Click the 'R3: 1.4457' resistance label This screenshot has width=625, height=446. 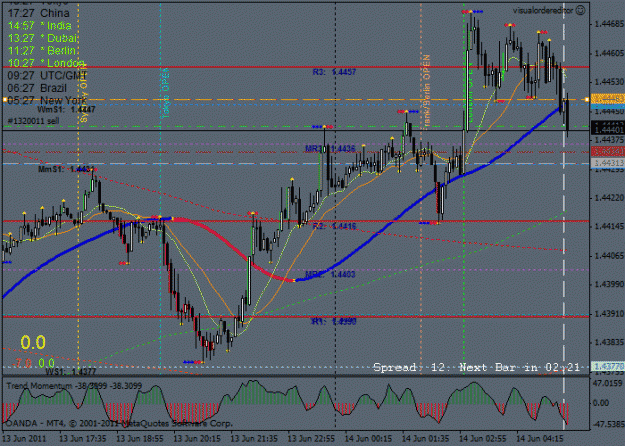[x=334, y=72]
